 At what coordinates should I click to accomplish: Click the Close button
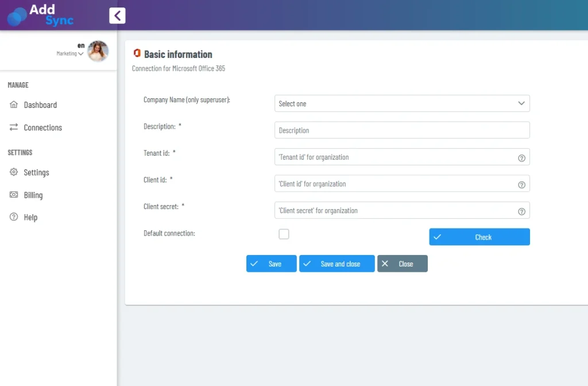pos(403,263)
